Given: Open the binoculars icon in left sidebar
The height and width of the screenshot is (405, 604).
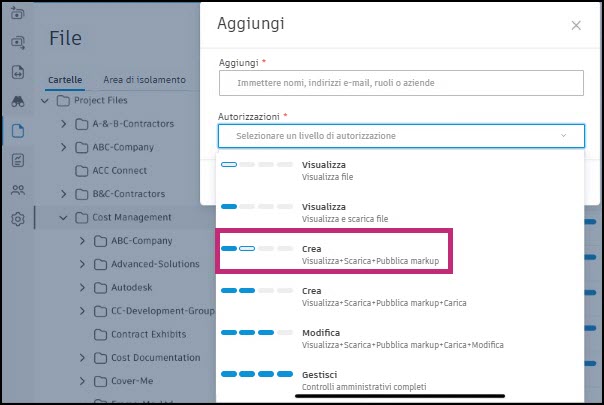Looking at the screenshot, I should [18, 101].
